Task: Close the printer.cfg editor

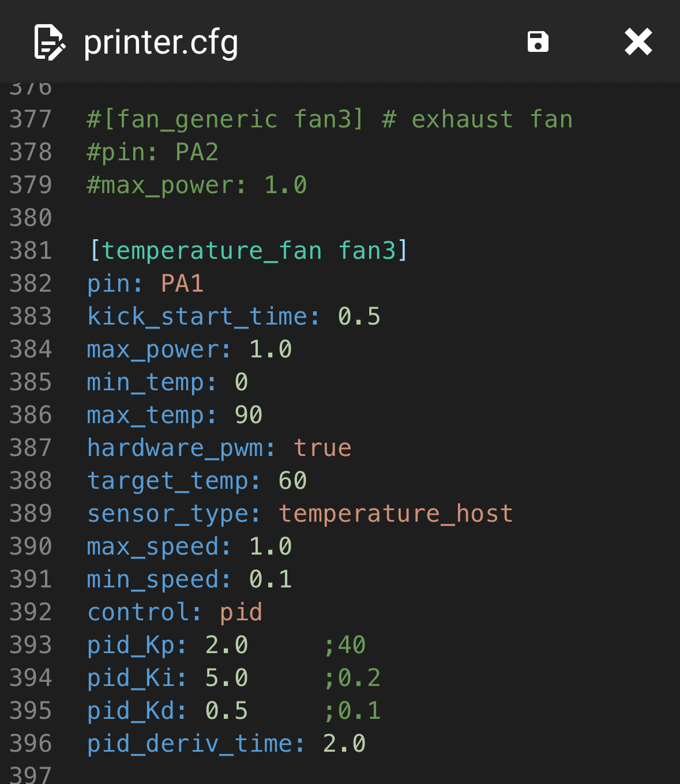Action: [x=638, y=42]
